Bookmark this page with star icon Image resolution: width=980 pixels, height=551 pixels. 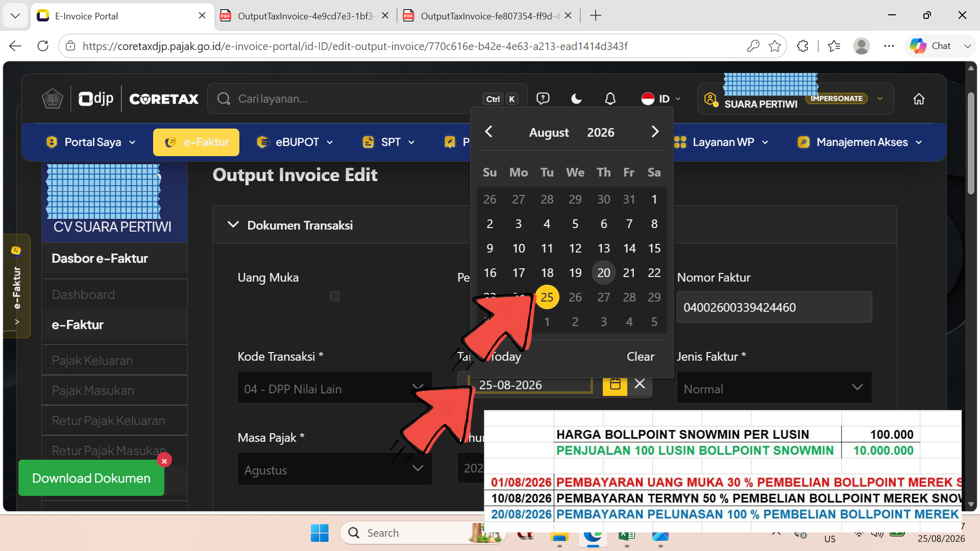click(x=775, y=46)
